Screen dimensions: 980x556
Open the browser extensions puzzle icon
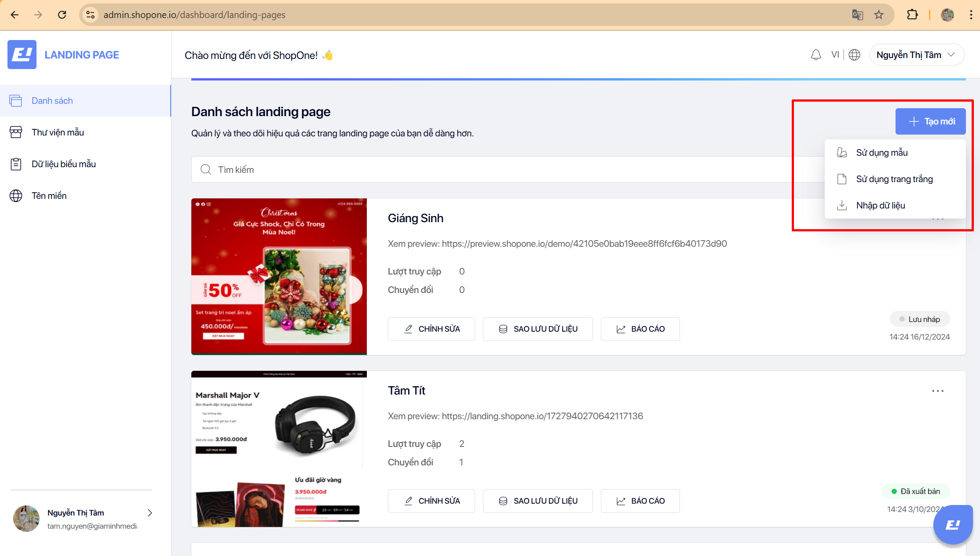[x=912, y=15]
